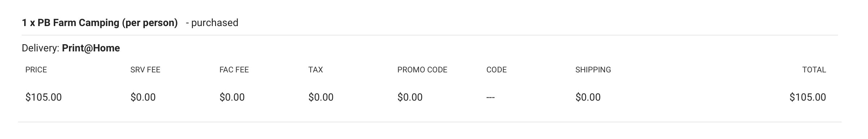The width and height of the screenshot is (868, 139).
Task: Click the Print@Home delivery label
Action: [x=91, y=48]
